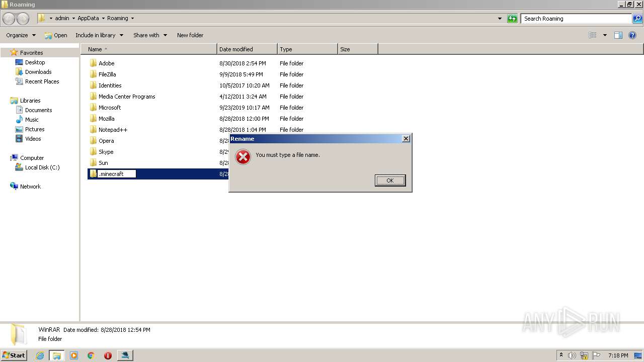This screenshot has width=644, height=362.
Task: Select the Opera folder
Action: pos(106,141)
